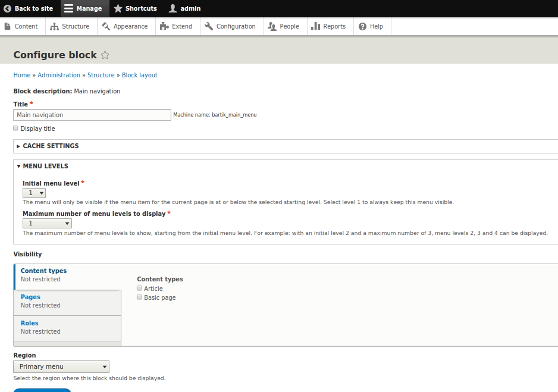Open the Configuration wrench menu
Viewport: 558px width, 392px height.
tap(208, 26)
